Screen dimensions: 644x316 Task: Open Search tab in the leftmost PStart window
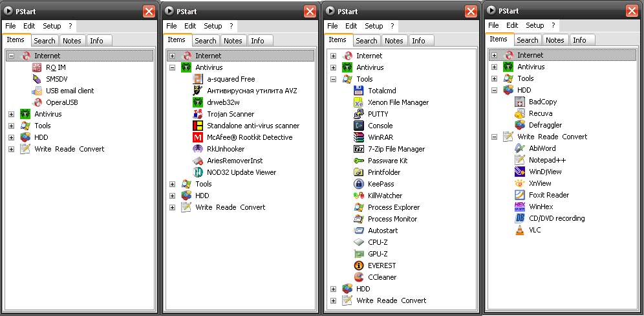pos(45,41)
